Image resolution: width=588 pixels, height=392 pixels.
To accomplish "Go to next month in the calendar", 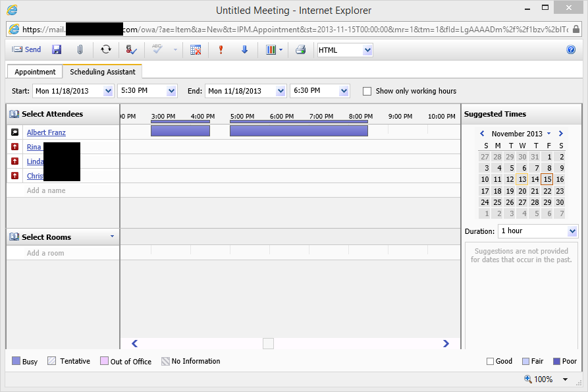I will [560, 134].
